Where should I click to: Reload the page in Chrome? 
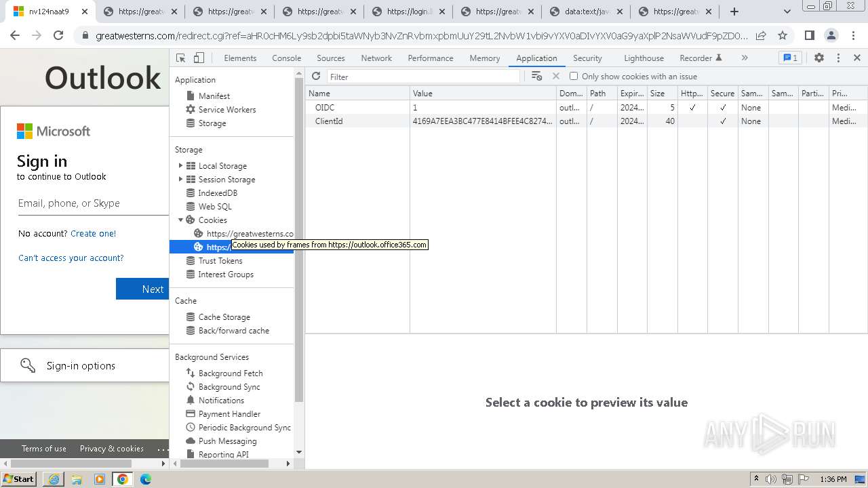[58, 36]
